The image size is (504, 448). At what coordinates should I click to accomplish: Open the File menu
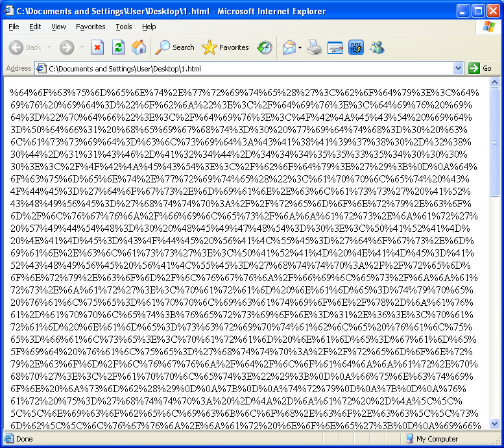pyautogui.click(x=14, y=27)
